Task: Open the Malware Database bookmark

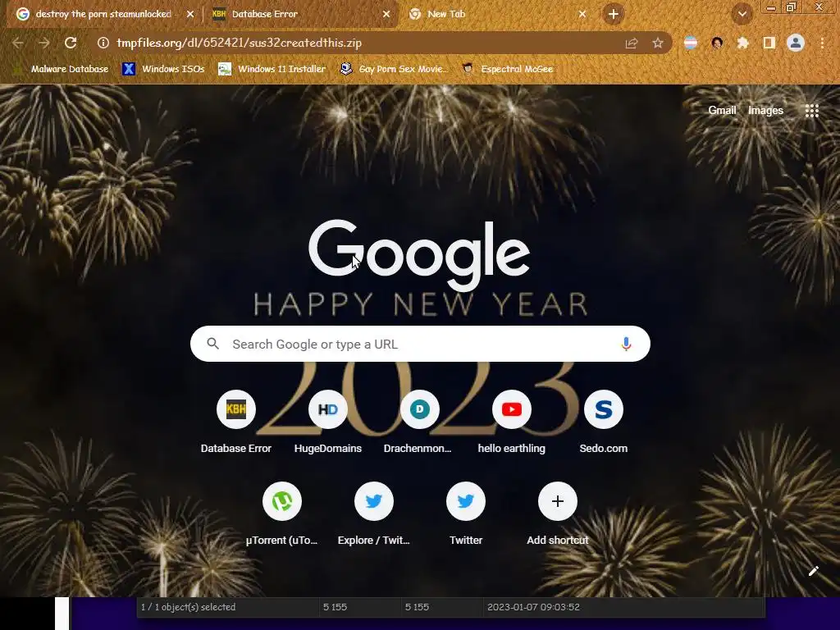Action: [x=61, y=69]
